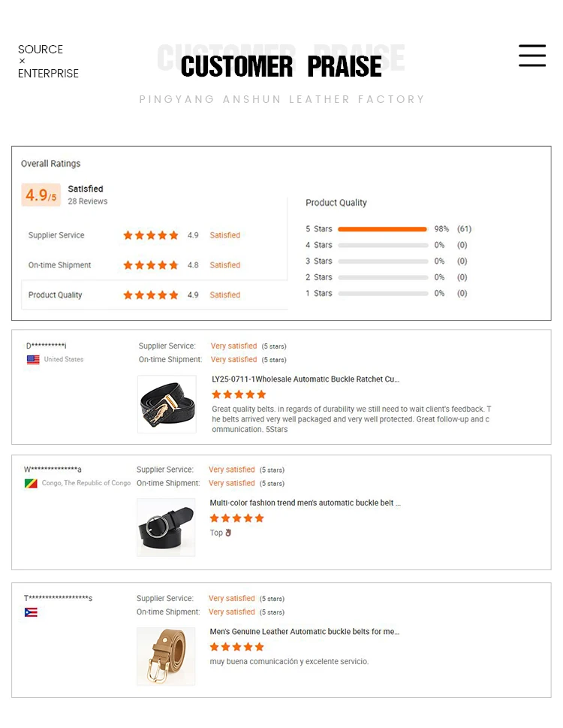This screenshot has height=728, width=563.
Task: Click the SOURCE × ENTERPRISE logo text
Action: pos(48,62)
